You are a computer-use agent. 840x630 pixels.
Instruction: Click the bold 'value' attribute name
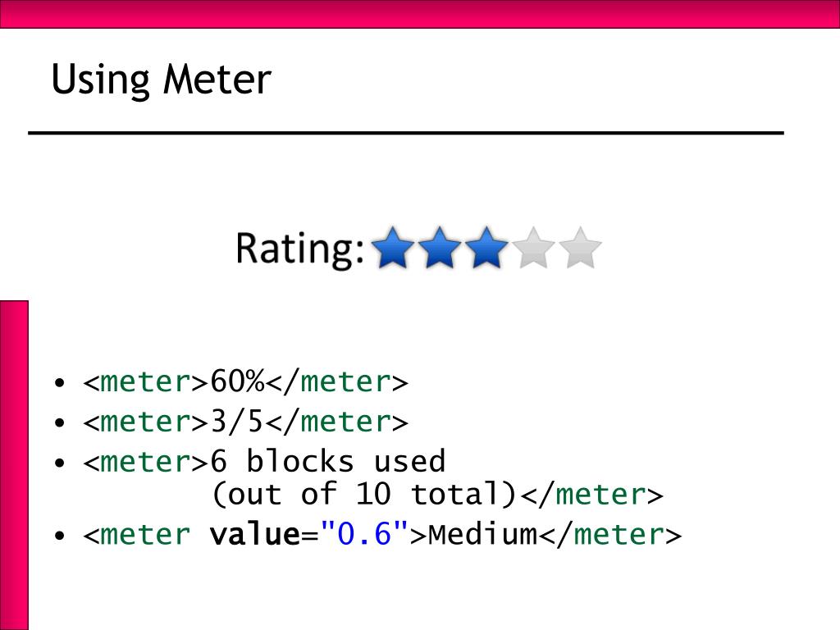[254, 534]
